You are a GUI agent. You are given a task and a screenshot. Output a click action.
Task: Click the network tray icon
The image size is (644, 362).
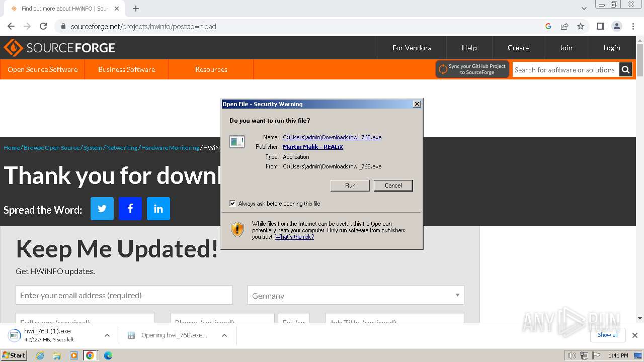point(584,355)
